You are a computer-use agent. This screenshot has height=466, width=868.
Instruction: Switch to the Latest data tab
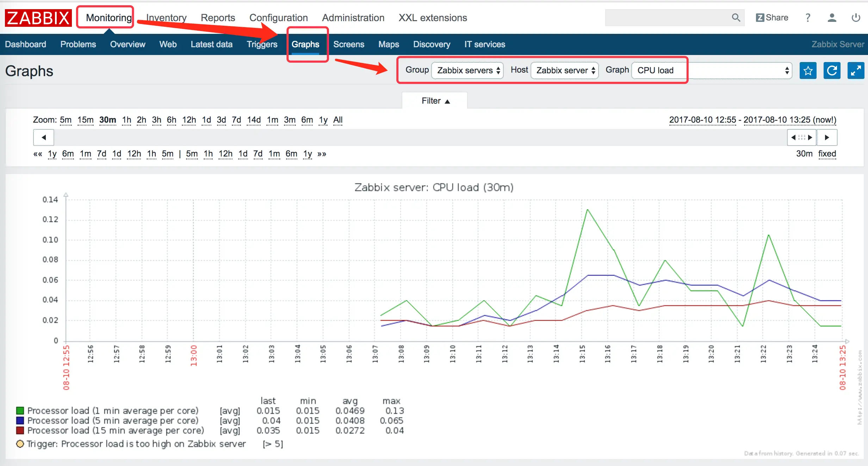tap(211, 44)
